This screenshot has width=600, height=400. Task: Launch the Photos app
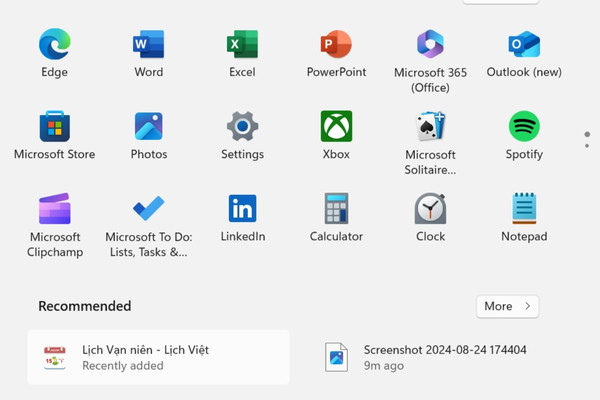point(148,126)
